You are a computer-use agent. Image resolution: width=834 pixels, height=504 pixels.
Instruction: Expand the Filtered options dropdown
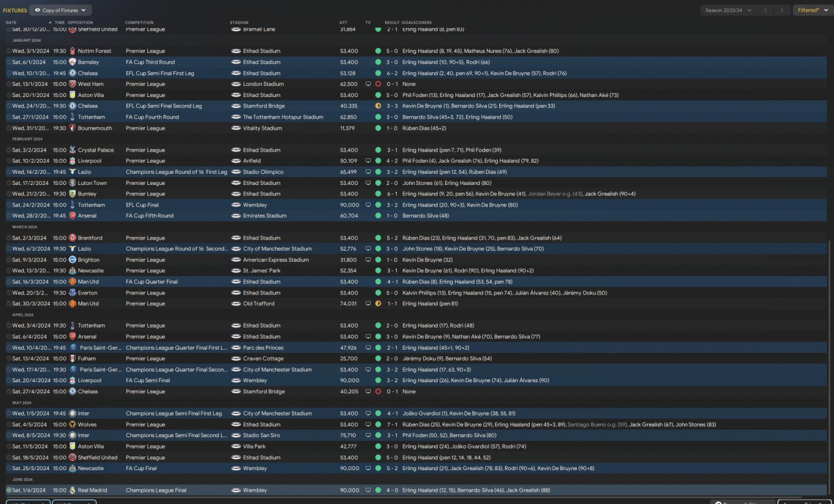[x=812, y=10]
